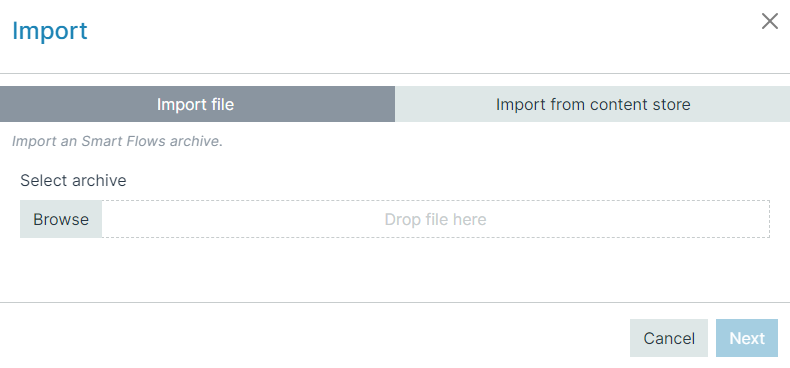Image resolution: width=790 pixels, height=368 pixels.
Task: Switch to the Import file tab
Action: 198,104
